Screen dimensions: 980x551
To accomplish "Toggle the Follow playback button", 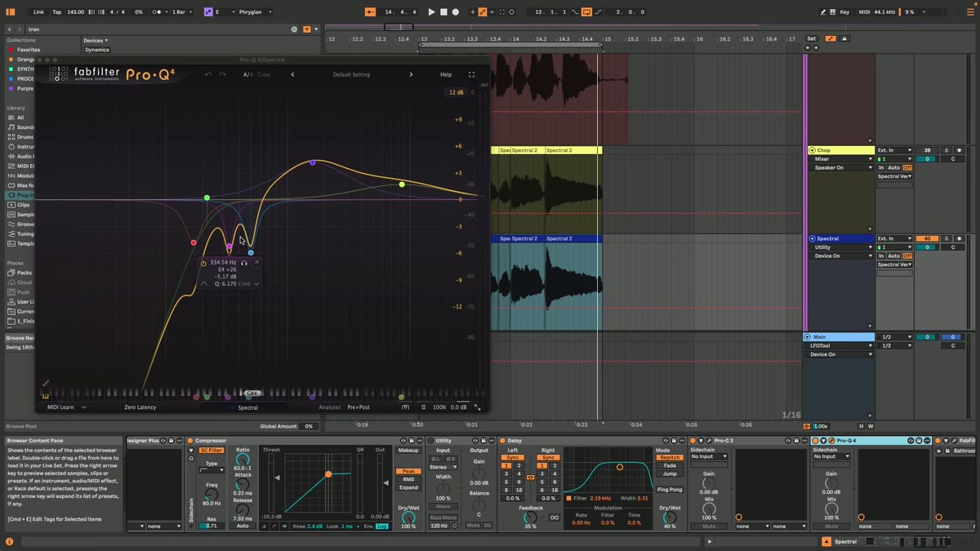I will tap(370, 12).
